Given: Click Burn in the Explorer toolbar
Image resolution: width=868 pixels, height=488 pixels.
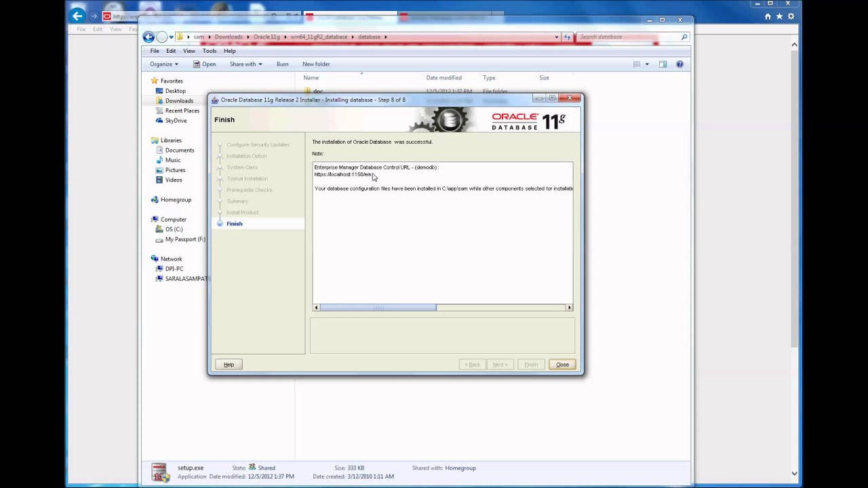Looking at the screenshot, I should 282,64.
